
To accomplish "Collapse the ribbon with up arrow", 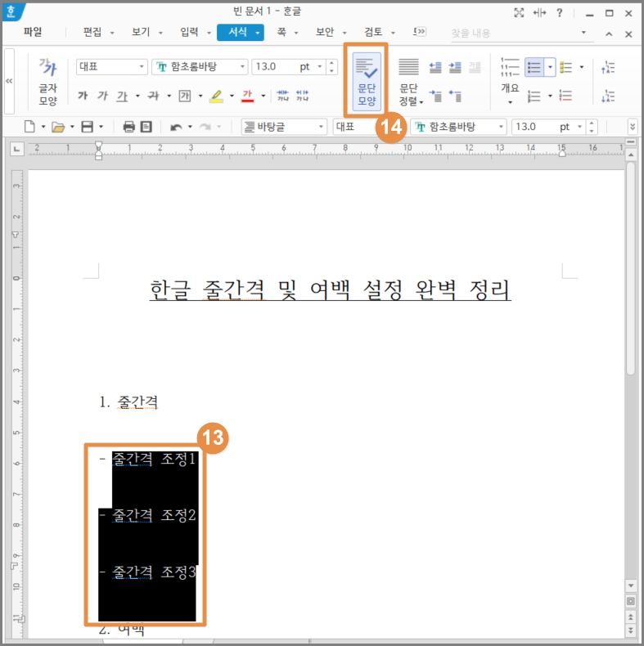I will pos(609,34).
